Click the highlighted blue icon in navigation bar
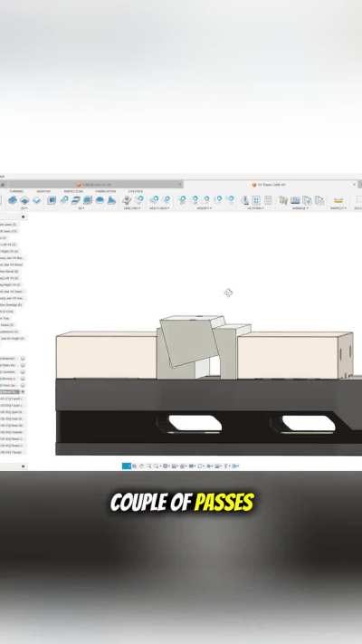The image size is (362, 644). point(127,466)
